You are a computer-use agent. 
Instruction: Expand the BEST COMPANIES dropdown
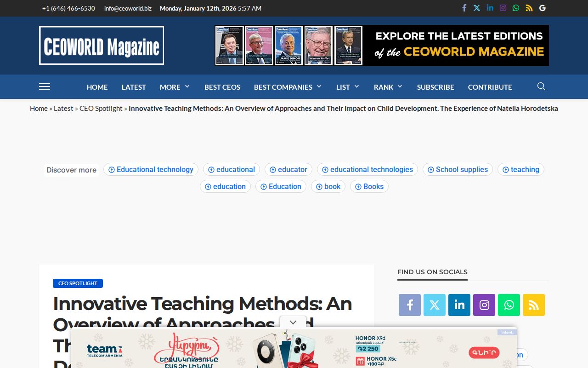288,87
